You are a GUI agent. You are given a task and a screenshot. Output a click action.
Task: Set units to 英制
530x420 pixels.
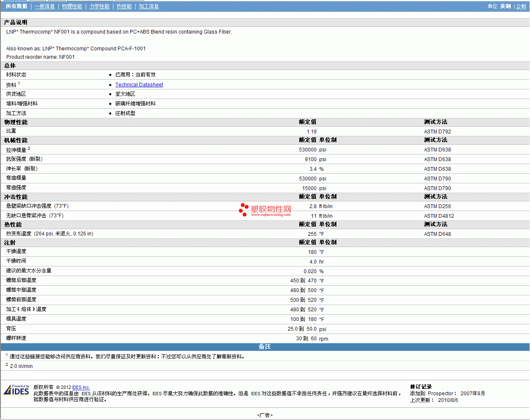pyautogui.click(x=505, y=6)
